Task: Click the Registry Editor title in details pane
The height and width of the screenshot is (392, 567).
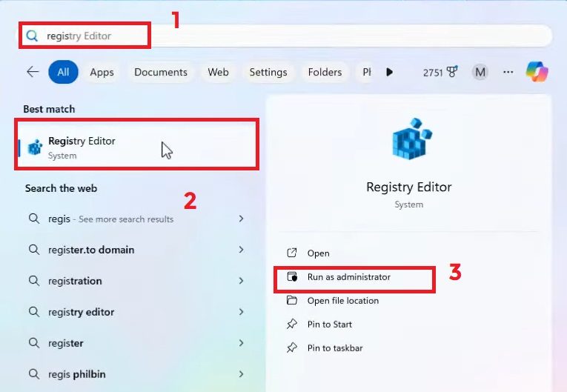Action: coord(409,187)
